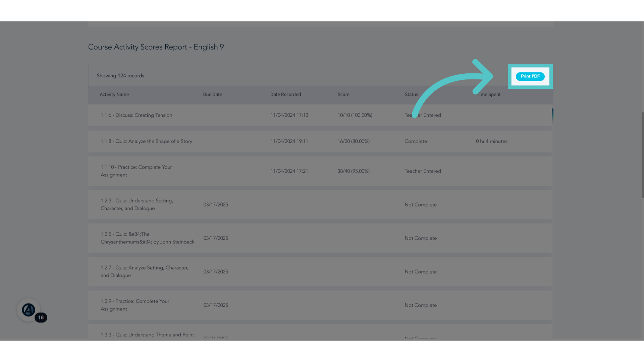Click 0 hr 4 minutes time spent
This screenshot has height=362, width=644.
click(491, 141)
